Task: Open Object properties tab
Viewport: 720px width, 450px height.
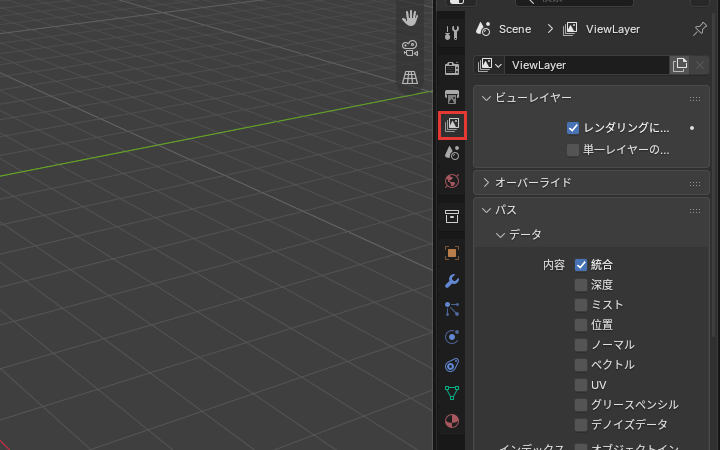Action: pyautogui.click(x=452, y=253)
